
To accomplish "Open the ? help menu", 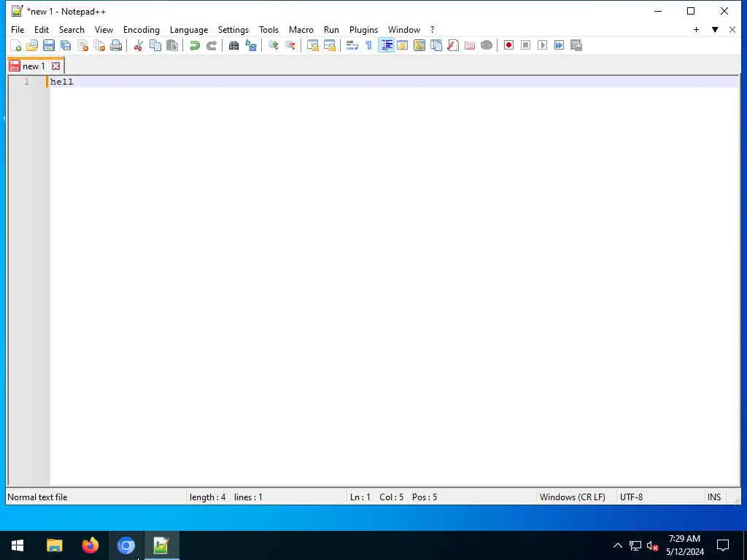I will click(x=433, y=29).
